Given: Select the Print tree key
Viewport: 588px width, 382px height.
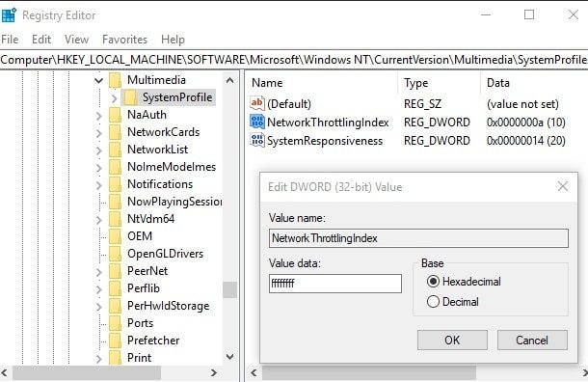Looking at the screenshot, I should point(139,358).
